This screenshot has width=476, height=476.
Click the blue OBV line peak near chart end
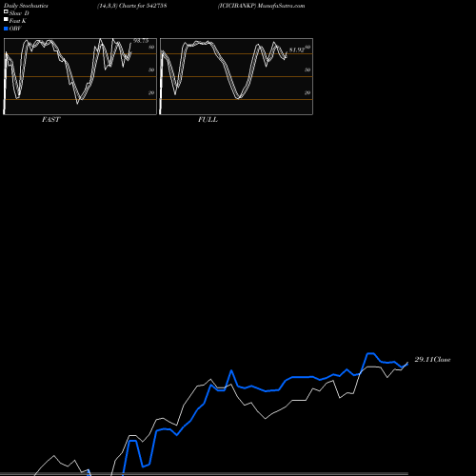pyautogui.click(x=370, y=353)
